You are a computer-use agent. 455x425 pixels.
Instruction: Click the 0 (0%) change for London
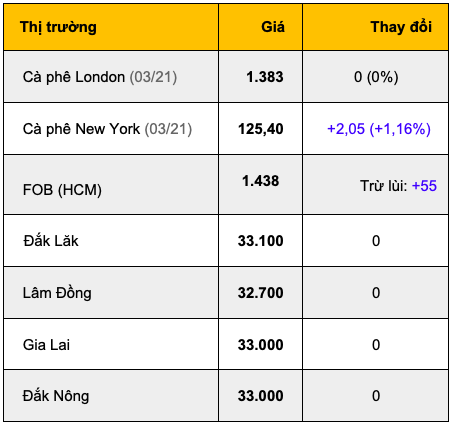tap(376, 77)
